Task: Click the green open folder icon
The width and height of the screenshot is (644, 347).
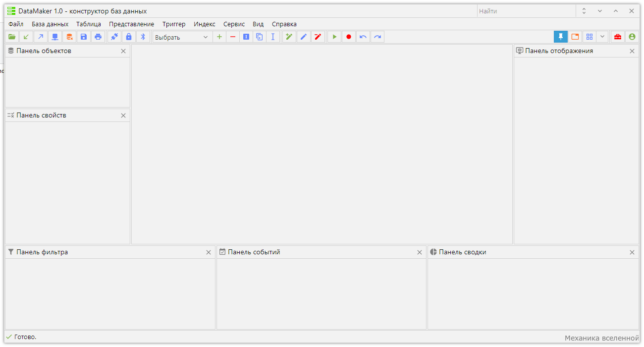Action: (x=12, y=37)
